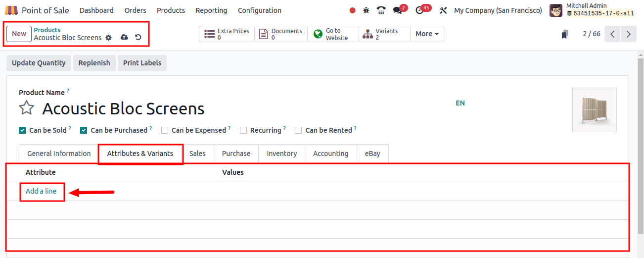Click the bookmark icon near pager

click(565, 34)
